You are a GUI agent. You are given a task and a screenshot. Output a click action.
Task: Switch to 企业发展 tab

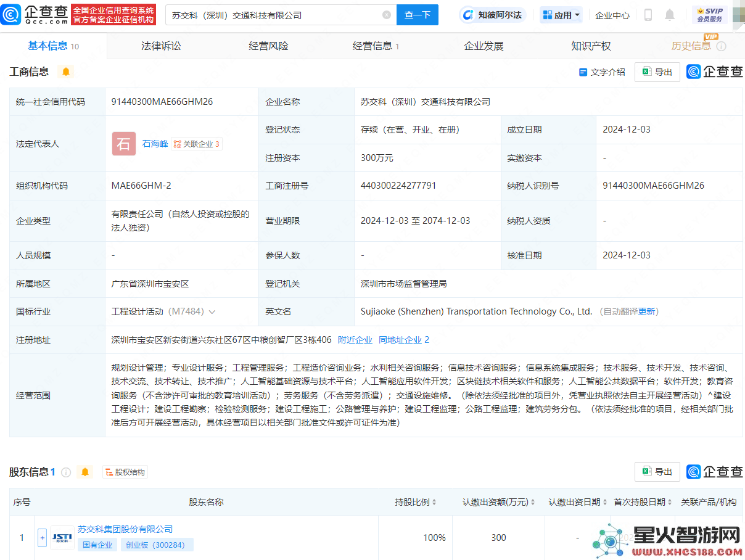(484, 46)
